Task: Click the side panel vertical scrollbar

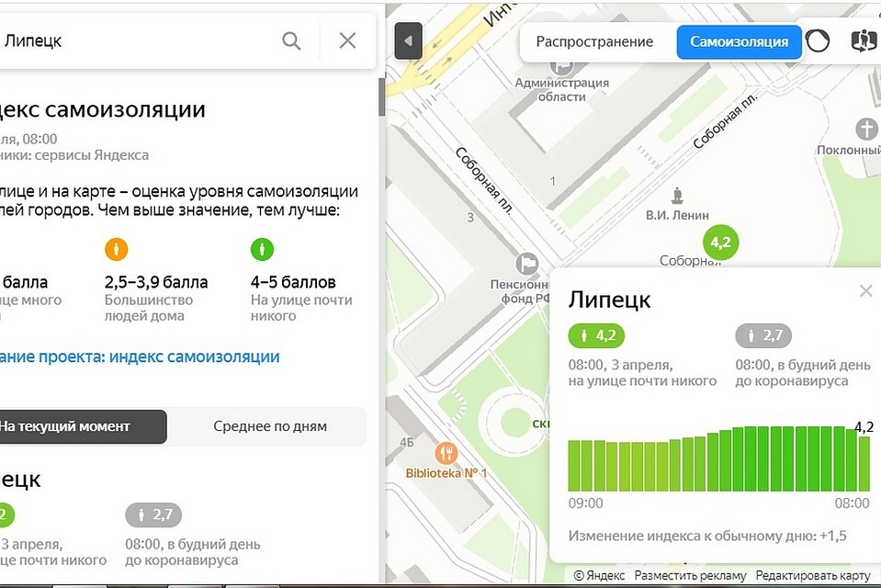Action: (x=381, y=96)
